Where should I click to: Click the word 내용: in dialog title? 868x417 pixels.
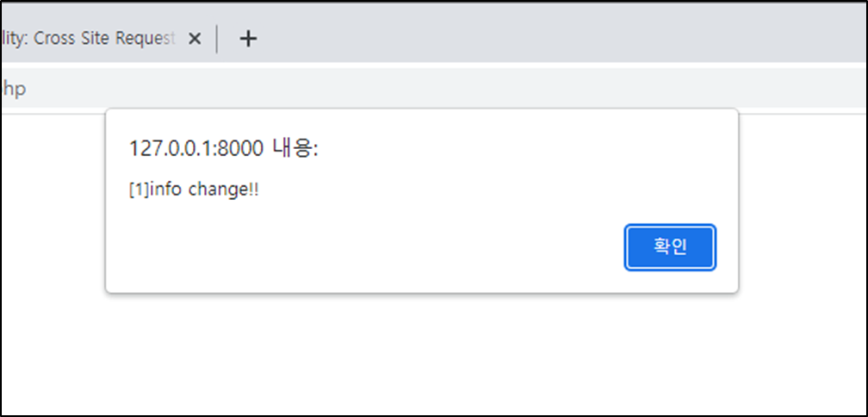(295, 148)
